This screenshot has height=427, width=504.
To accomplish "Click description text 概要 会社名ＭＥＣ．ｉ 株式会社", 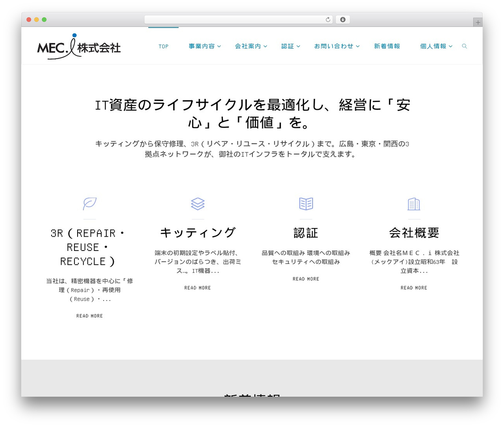I will coord(414,262).
